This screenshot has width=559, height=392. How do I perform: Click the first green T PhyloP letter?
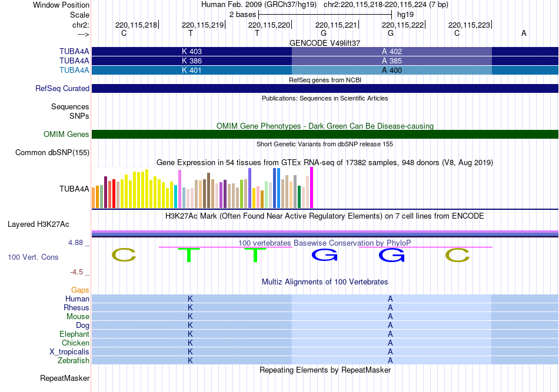(x=189, y=255)
